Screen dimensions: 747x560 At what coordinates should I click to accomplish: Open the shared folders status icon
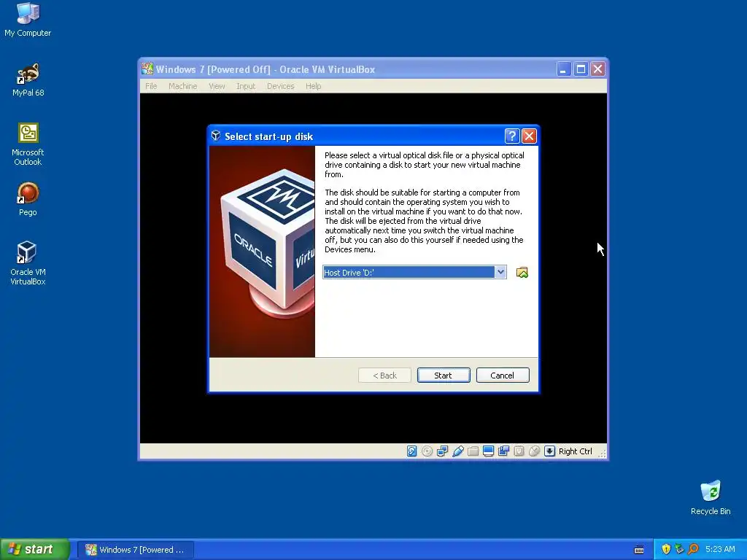pos(473,451)
